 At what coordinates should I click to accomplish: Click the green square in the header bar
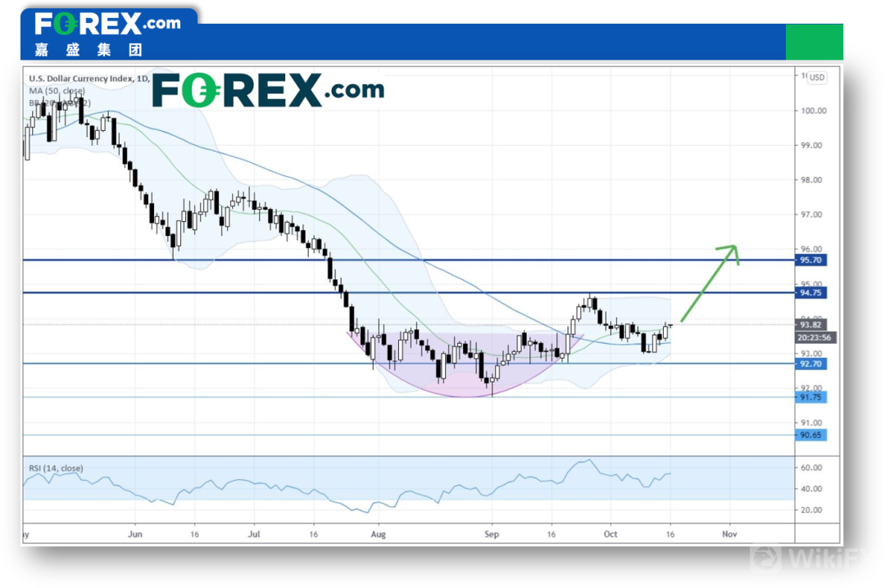click(x=814, y=42)
